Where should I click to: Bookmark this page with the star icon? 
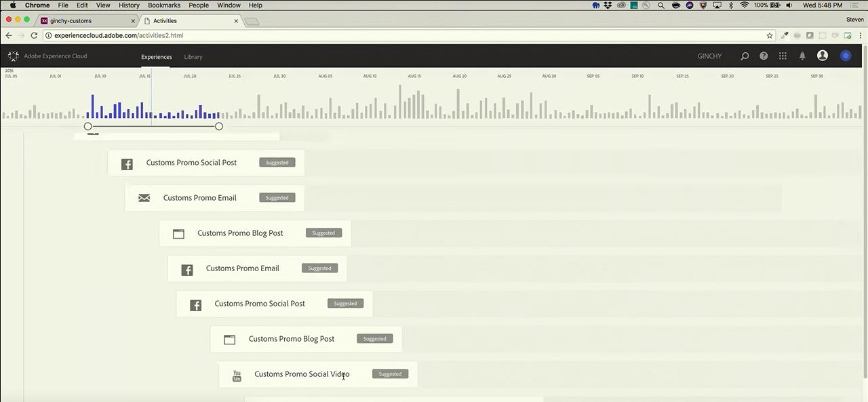tap(770, 35)
